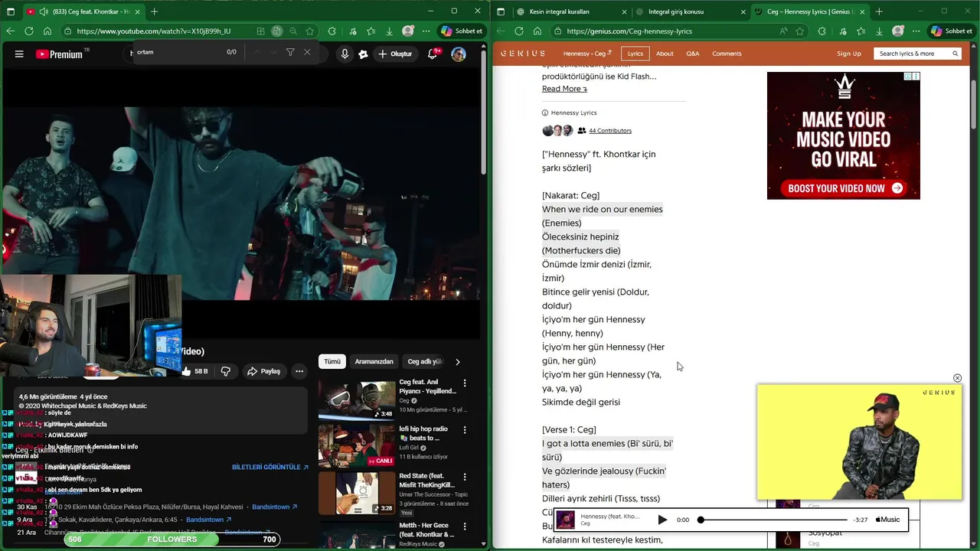The width and height of the screenshot is (980, 551).
Task: Share the video with Paylaş
Action: click(x=263, y=371)
